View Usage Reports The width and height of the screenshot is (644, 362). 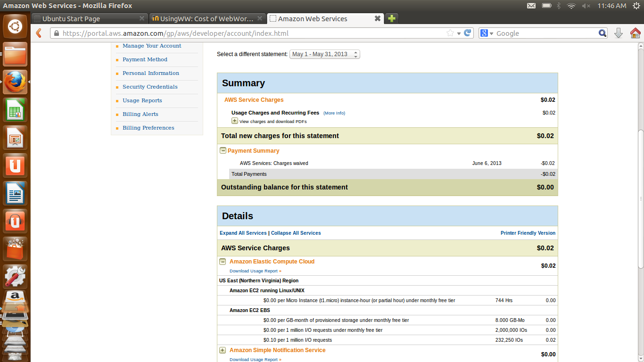(142, 100)
